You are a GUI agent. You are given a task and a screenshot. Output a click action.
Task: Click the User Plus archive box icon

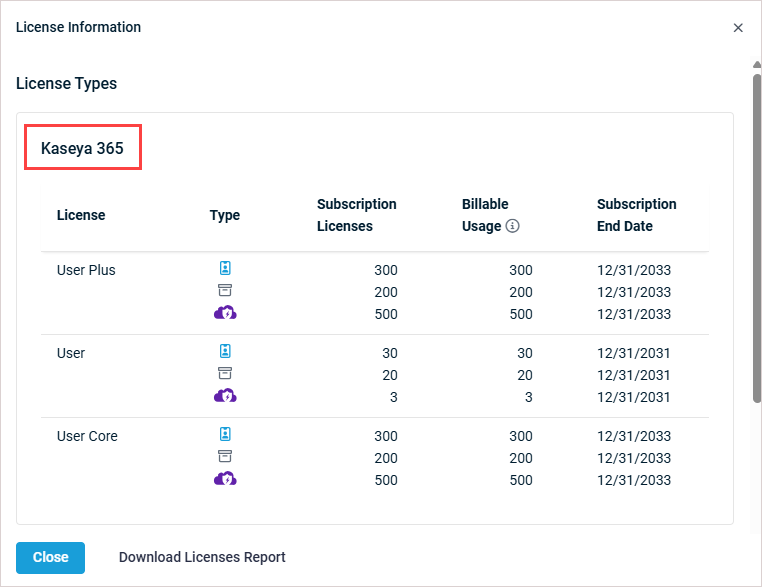[225, 291]
